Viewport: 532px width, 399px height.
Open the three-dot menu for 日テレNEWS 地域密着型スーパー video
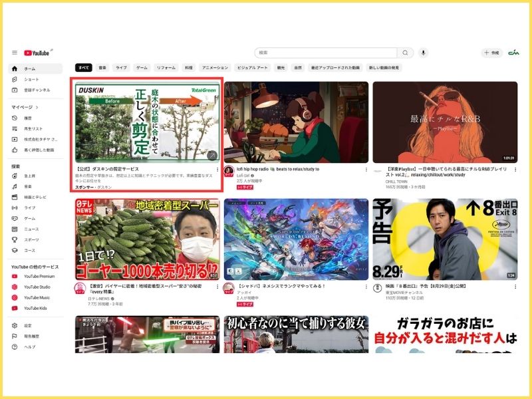click(x=217, y=287)
